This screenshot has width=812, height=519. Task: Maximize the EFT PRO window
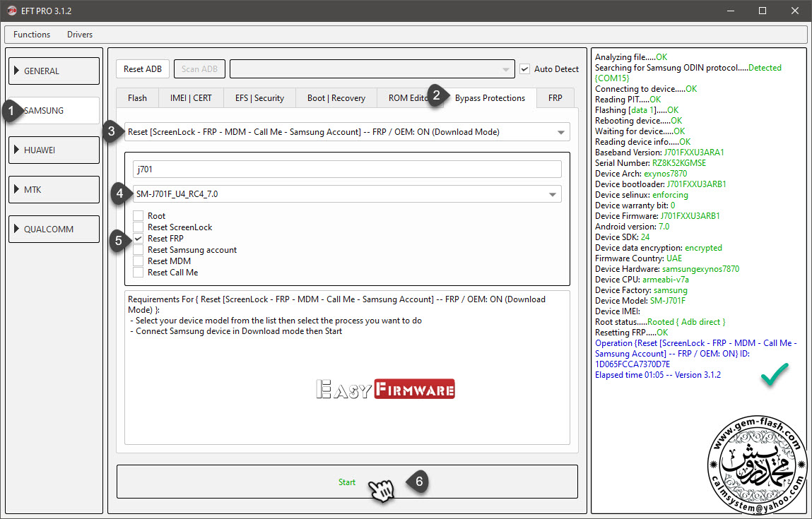763,11
